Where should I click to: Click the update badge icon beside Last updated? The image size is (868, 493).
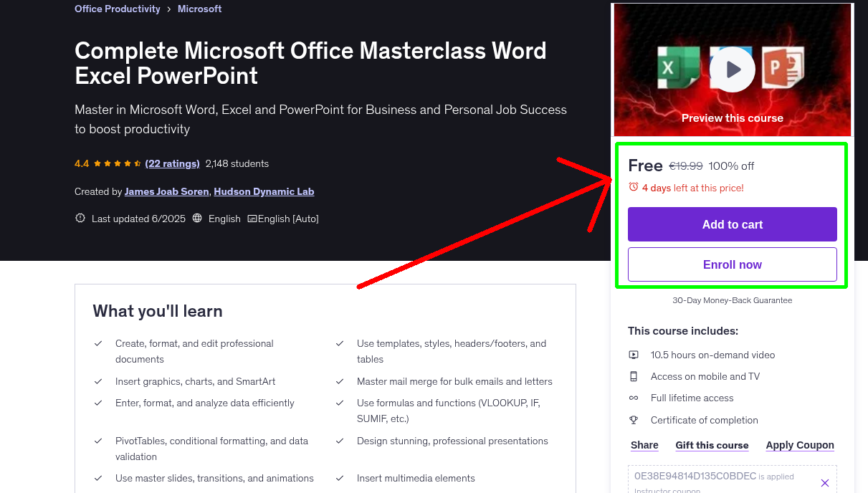[80, 219]
